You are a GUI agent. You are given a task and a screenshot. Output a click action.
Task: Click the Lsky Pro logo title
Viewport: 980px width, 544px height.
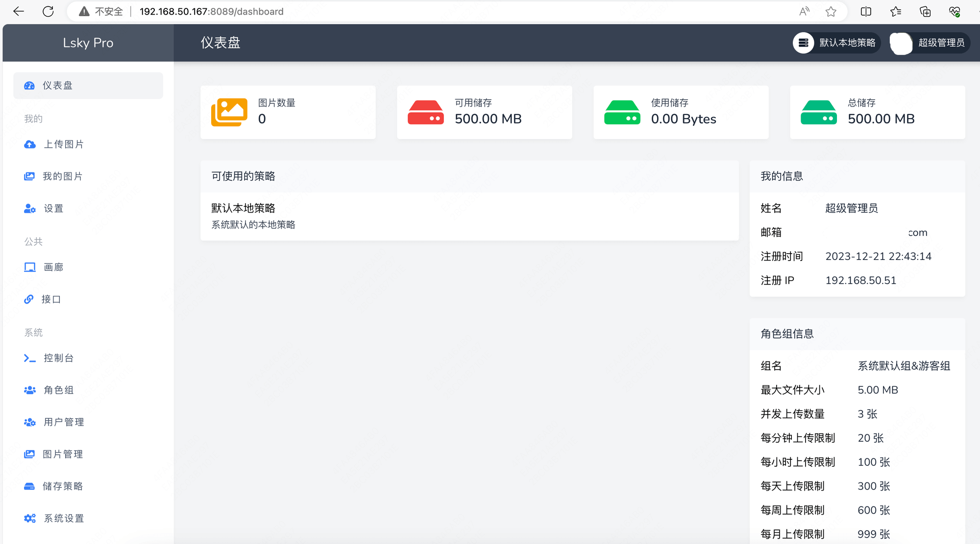click(x=88, y=43)
